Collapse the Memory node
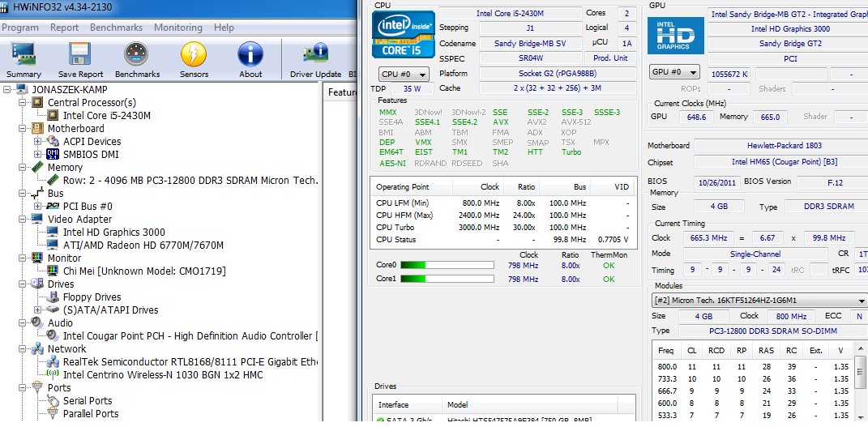 [x=23, y=167]
